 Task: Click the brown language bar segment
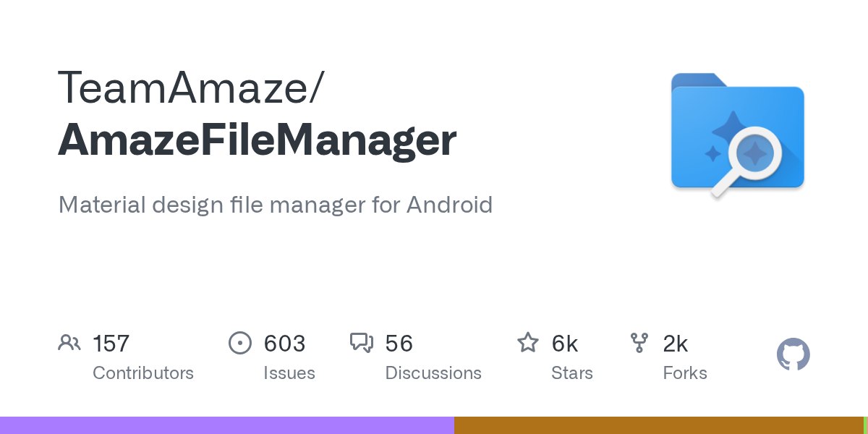[658, 425]
